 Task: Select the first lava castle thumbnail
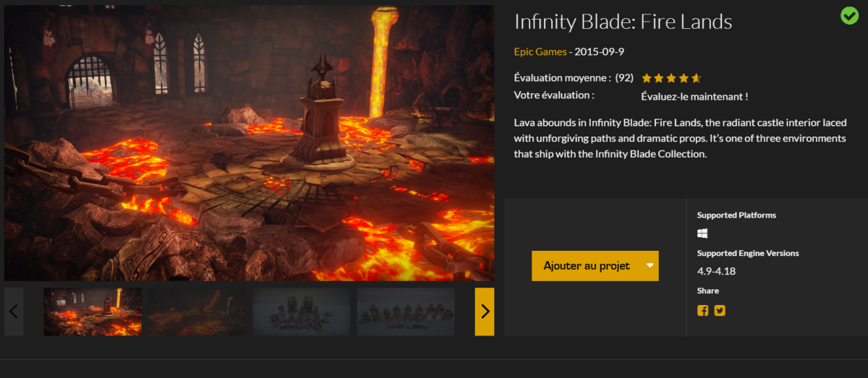[93, 312]
